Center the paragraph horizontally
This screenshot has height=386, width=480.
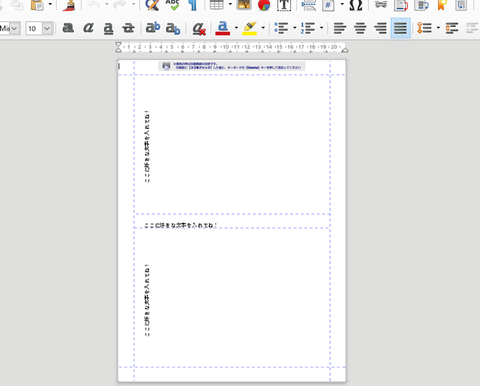coord(360,28)
